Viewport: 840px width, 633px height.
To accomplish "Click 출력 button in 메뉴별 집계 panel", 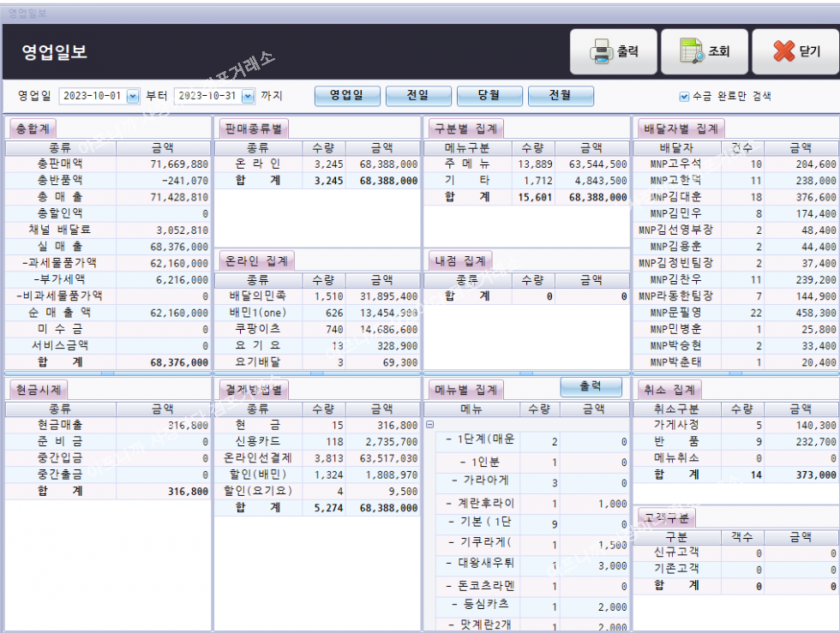I will click(591, 387).
